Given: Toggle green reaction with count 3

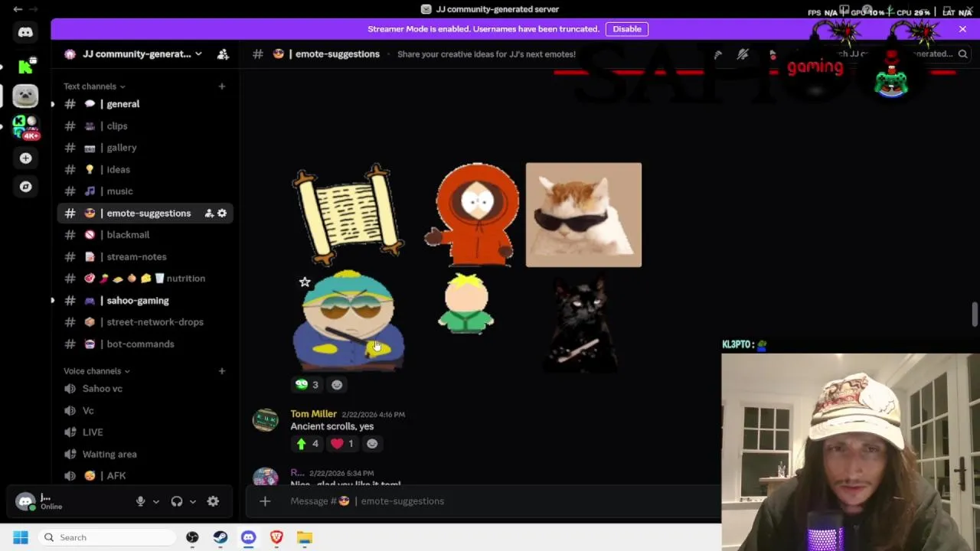Looking at the screenshot, I should tap(307, 385).
